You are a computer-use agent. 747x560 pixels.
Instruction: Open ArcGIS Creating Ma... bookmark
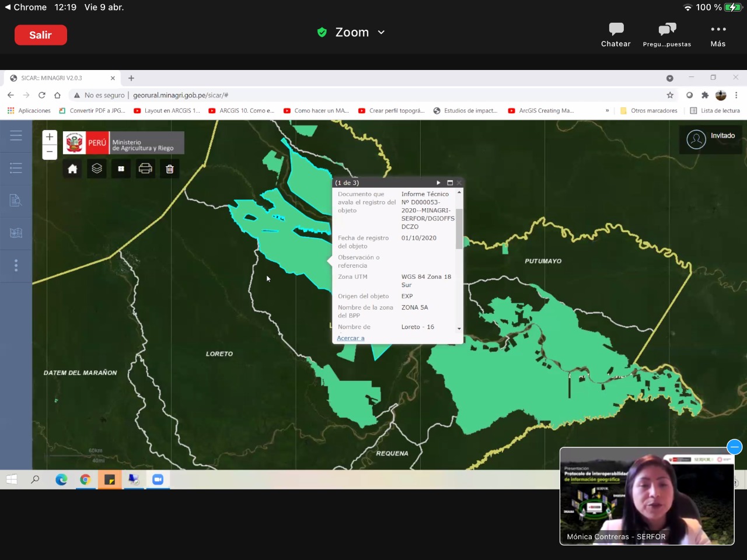point(541,111)
